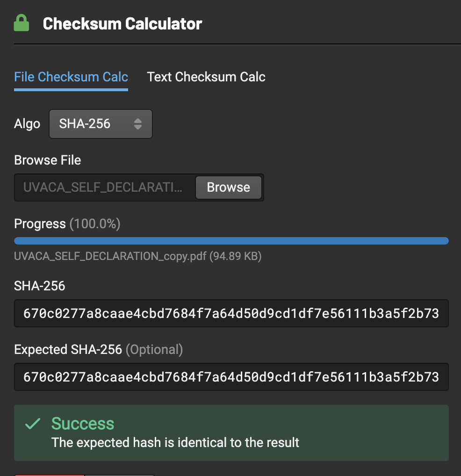Viewport: 461px width, 476px height.
Task: Switch to File Checksum Calc tab
Action: [x=71, y=77]
